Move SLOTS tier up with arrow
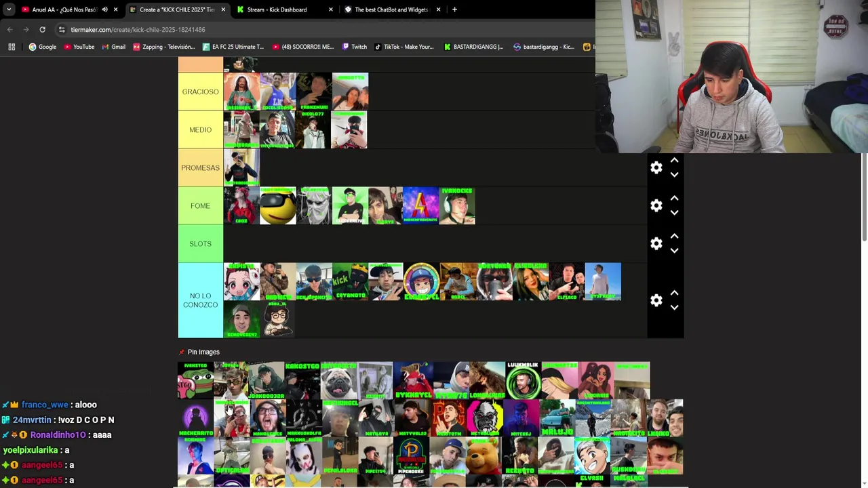Viewport: 868px width, 488px height. (x=674, y=237)
